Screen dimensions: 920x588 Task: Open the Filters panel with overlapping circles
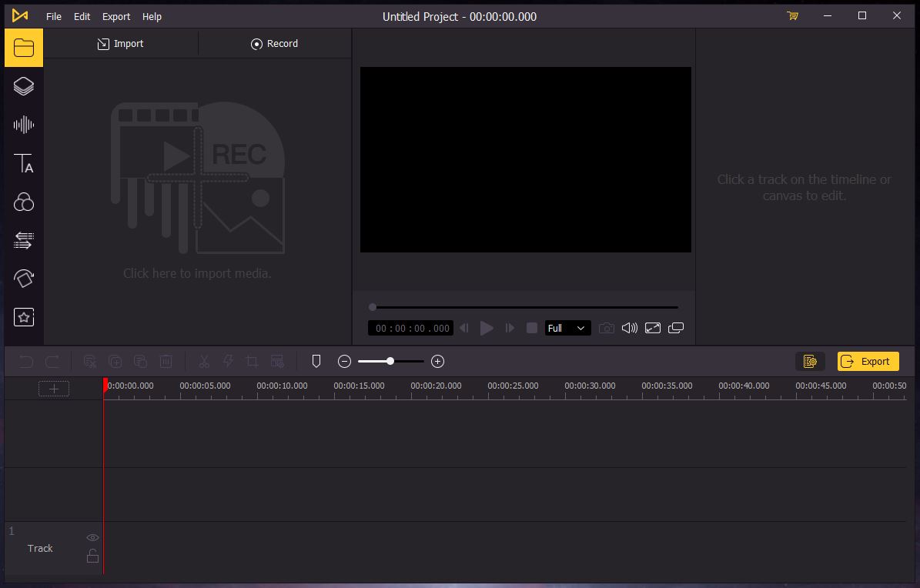24,202
